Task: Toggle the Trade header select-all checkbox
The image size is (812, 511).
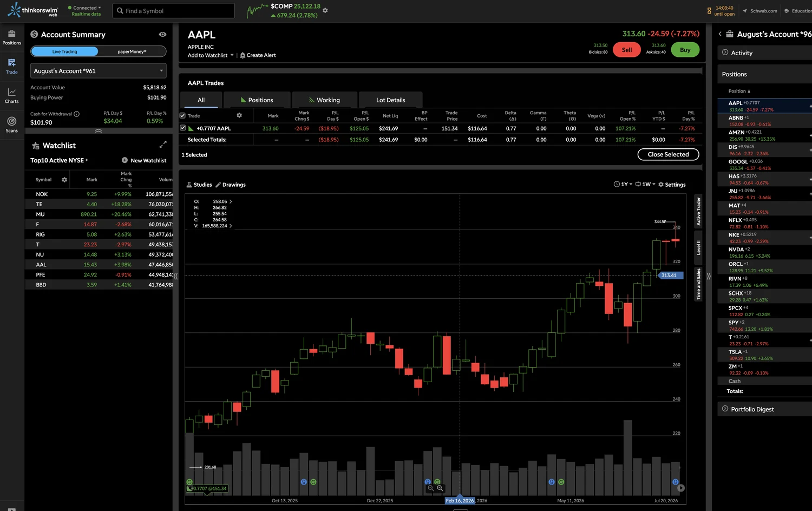Action: tap(182, 115)
